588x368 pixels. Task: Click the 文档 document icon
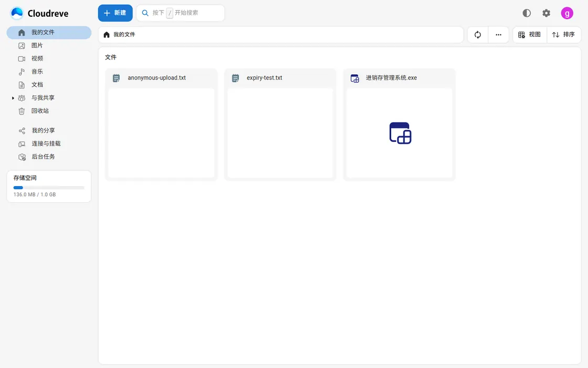click(x=22, y=85)
